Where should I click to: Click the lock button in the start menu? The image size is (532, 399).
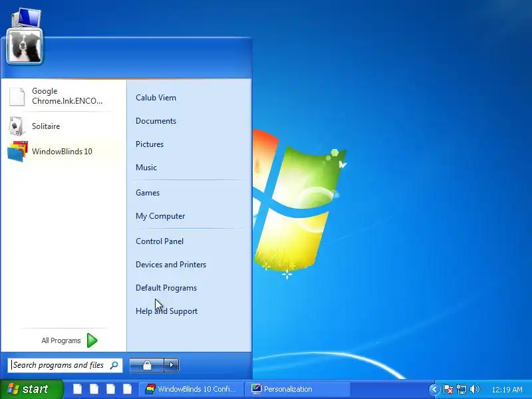146,365
